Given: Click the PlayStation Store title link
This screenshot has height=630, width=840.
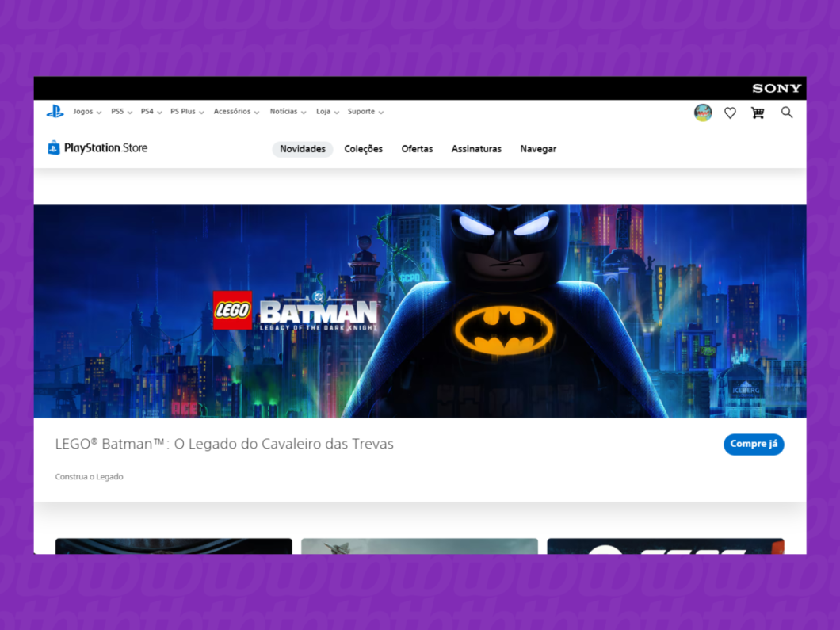Looking at the screenshot, I should pyautogui.click(x=105, y=148).
